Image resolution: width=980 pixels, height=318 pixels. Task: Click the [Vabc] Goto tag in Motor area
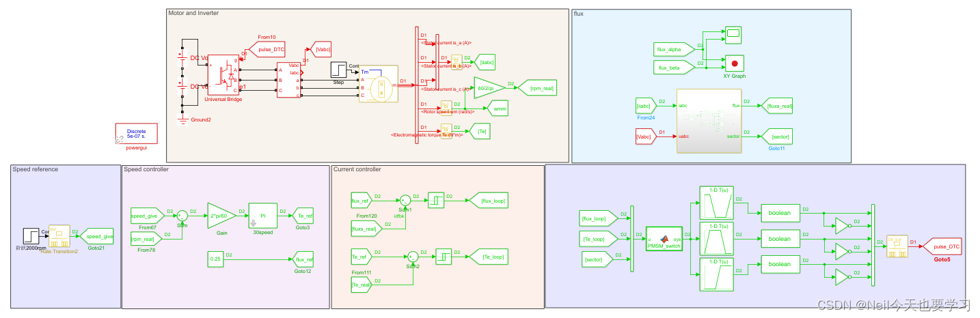pos(321,48)
